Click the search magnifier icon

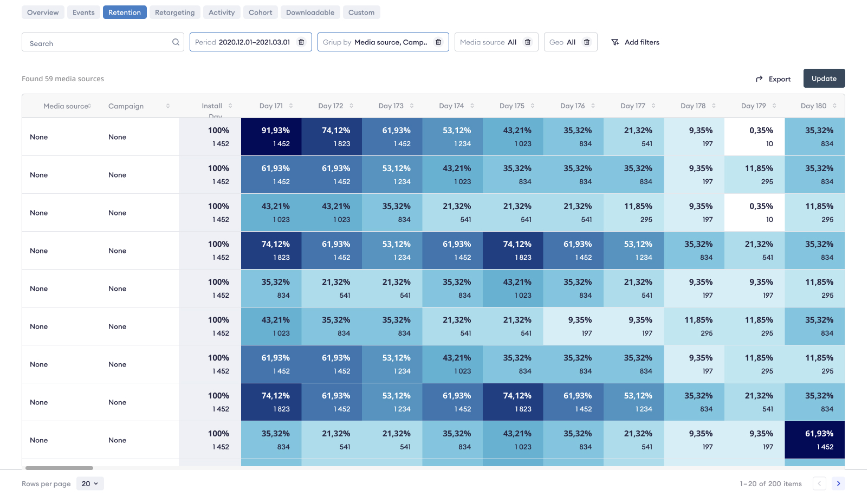click(176, 42)
